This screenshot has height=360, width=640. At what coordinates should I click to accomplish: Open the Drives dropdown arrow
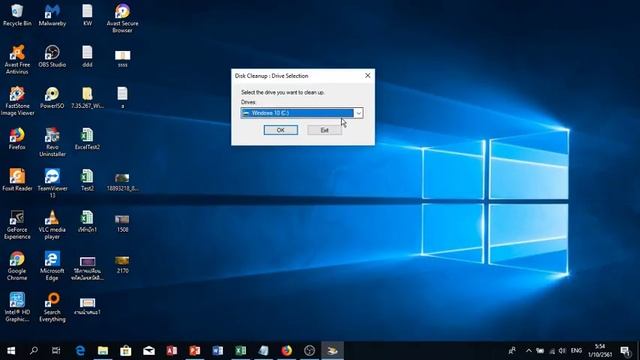pos(358,113)
